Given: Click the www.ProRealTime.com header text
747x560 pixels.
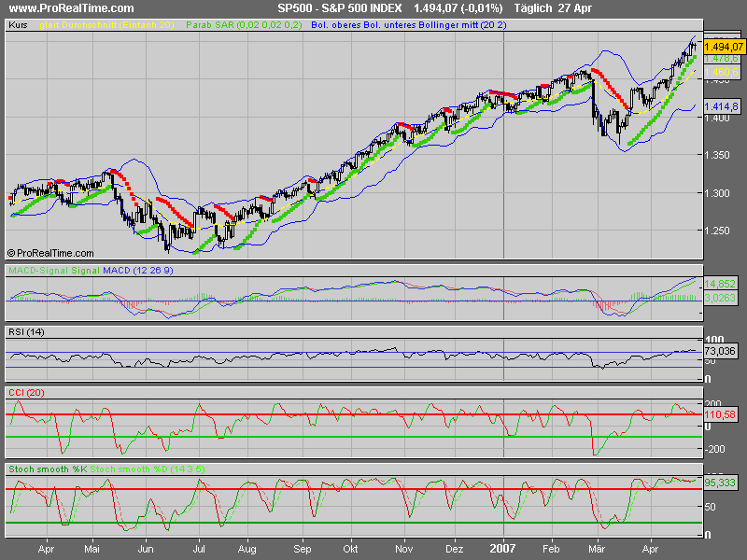Looking at the screenshot, I should click(x=72, y=8).
